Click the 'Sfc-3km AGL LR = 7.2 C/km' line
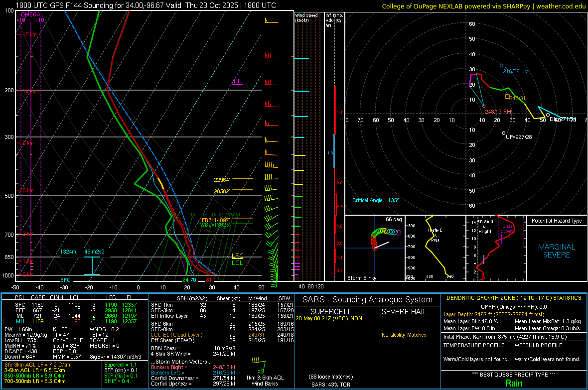Viewport: 588px width, 390px height. 37,365
